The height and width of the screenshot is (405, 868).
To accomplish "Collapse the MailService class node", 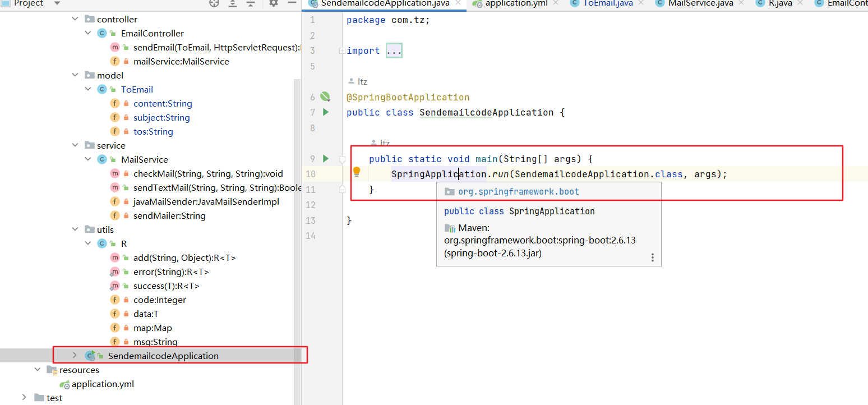I will 88,159.
